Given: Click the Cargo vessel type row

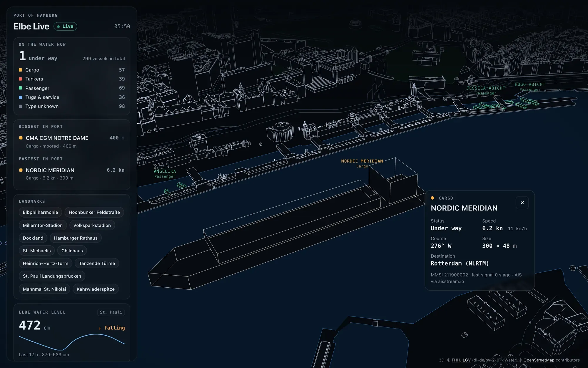Looking at the screenshot, I should (72, 70).
